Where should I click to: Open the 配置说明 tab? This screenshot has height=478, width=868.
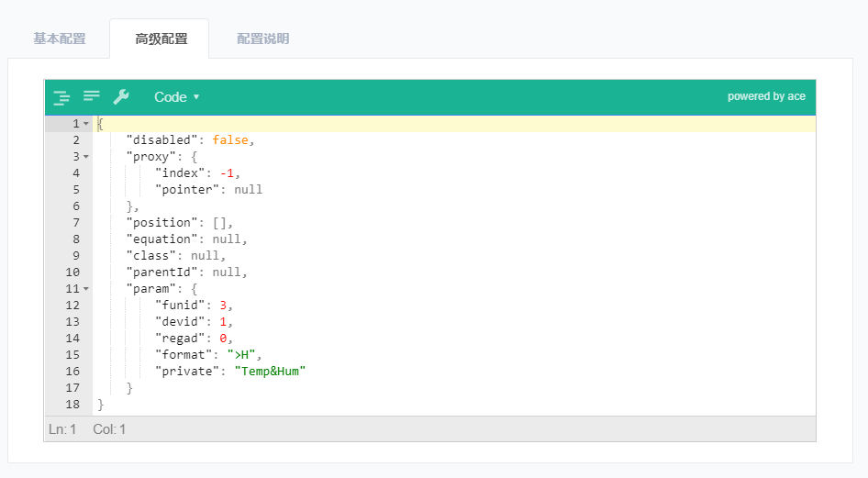(263, 39)
